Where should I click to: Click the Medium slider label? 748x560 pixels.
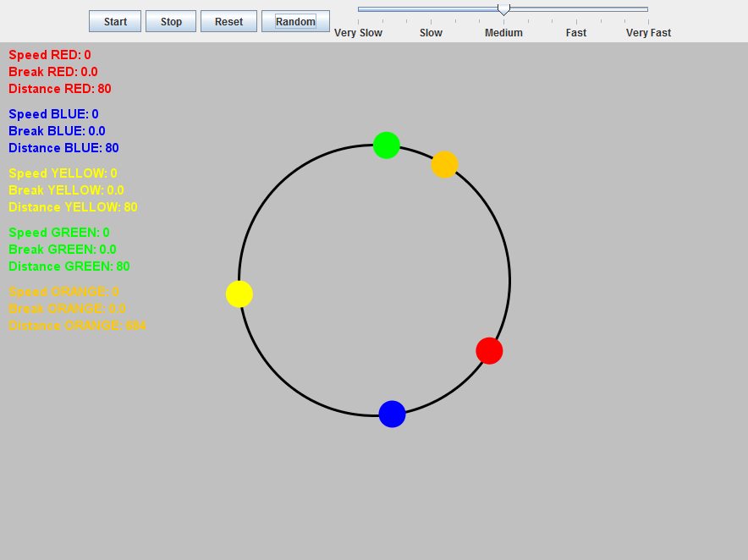click(503, 33)
